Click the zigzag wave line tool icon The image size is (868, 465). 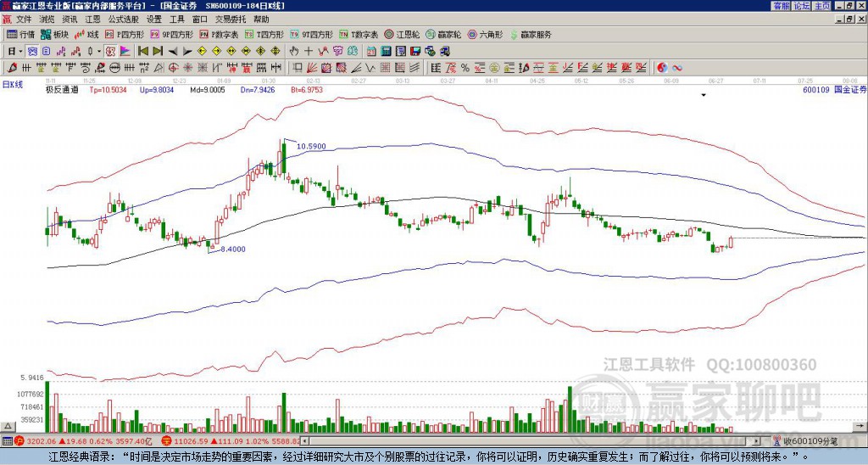(370, 68)
